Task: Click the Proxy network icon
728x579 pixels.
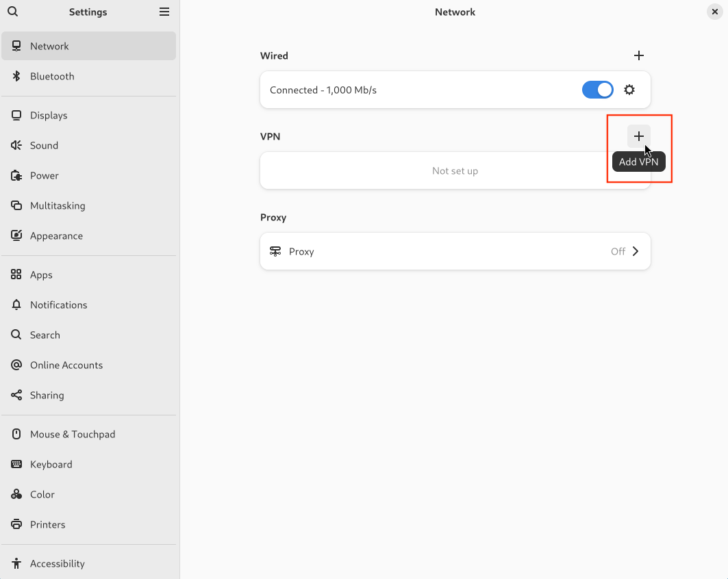Action: (275, 251)
